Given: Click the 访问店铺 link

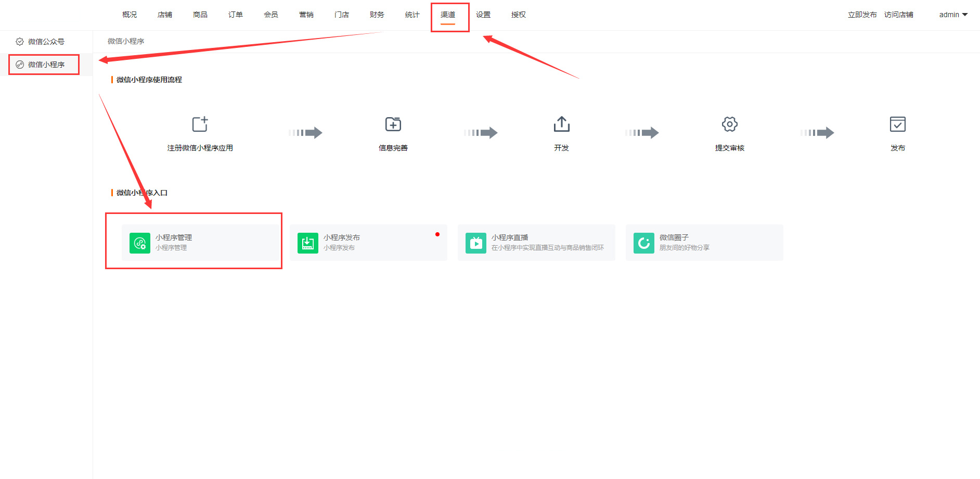Looking at the screenshot, I should (x=899, y=15).
